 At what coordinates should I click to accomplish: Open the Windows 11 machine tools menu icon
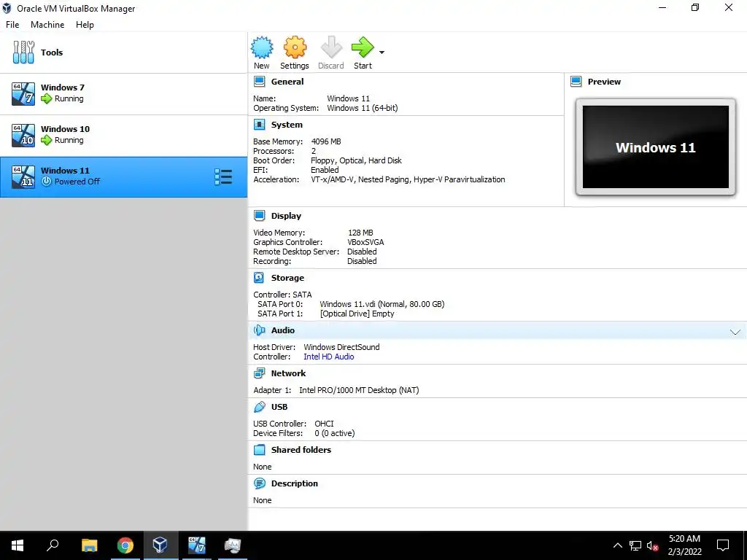[223, 176]
